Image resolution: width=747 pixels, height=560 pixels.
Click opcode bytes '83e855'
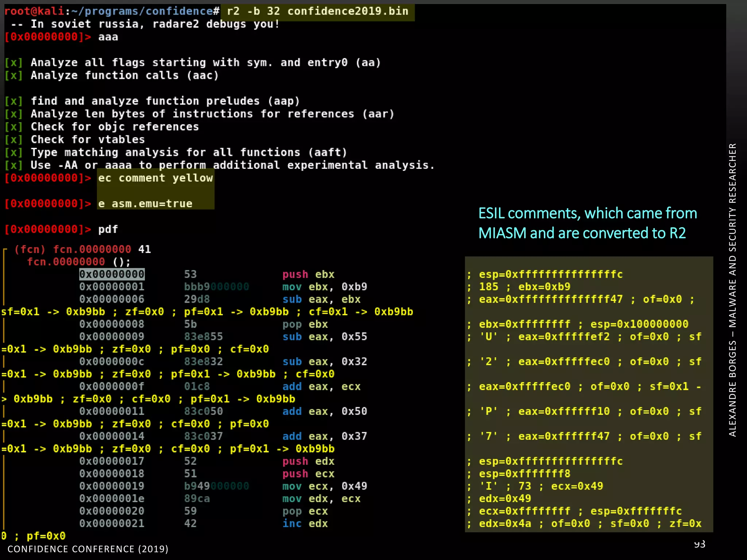coord(204,337)
